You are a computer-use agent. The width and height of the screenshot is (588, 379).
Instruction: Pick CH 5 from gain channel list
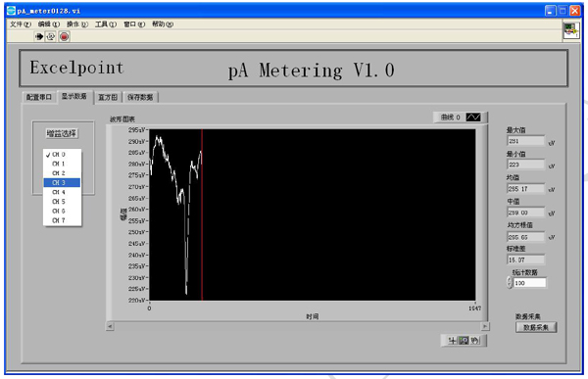62,202
